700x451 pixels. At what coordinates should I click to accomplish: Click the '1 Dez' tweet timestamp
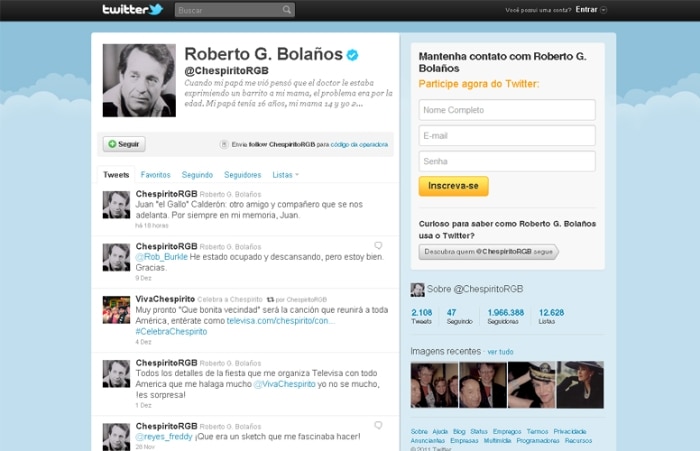[143, 405]
